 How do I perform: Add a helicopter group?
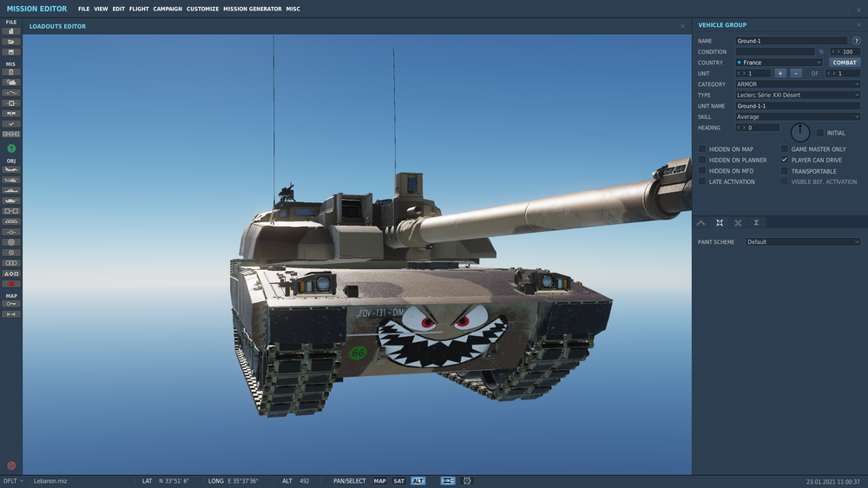(x=11, y=180)
